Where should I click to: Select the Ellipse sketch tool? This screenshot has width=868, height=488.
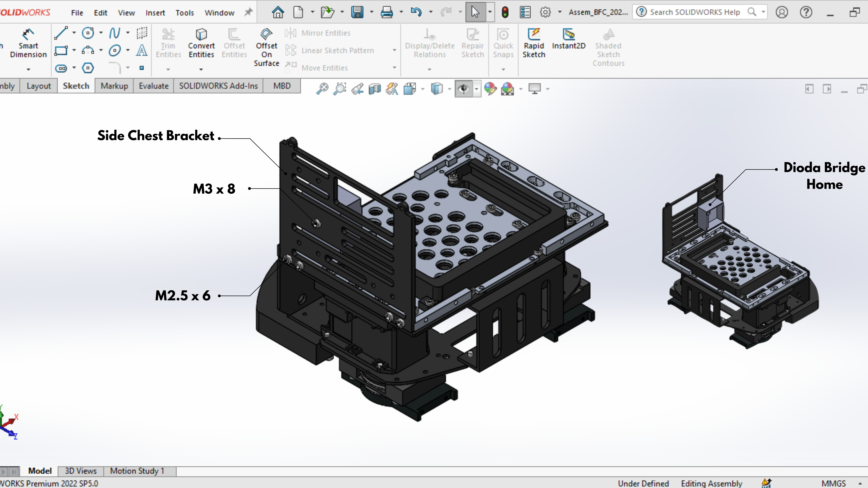[115, 50]
